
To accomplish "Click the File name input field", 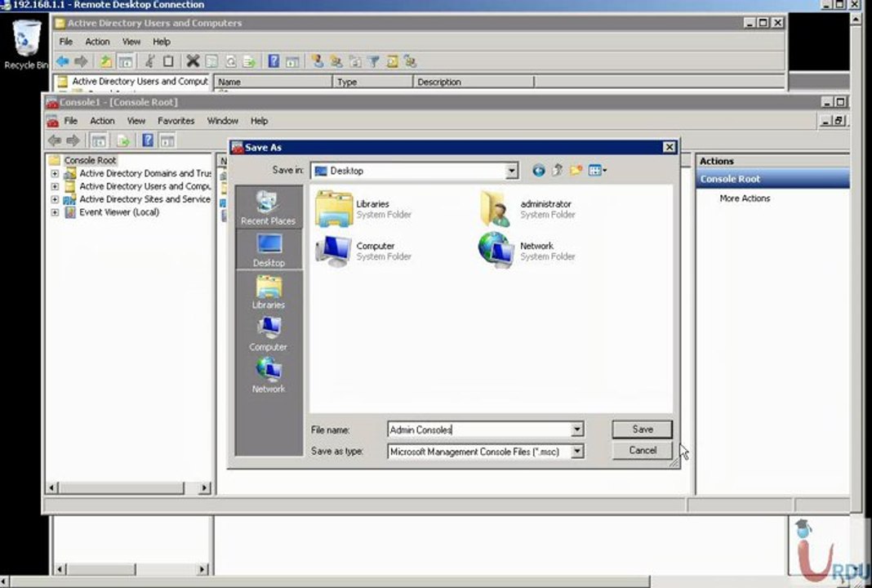I will (x=479, y=430).
